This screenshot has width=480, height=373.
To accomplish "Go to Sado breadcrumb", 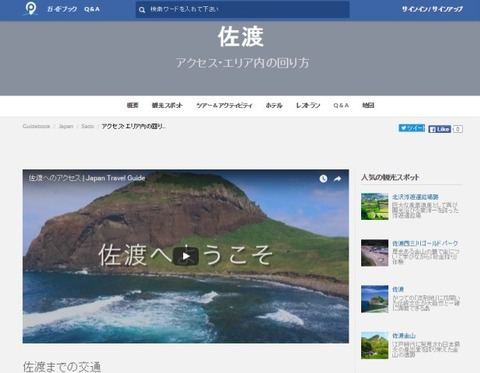I will pyautogui.click(x=88, y=126).
